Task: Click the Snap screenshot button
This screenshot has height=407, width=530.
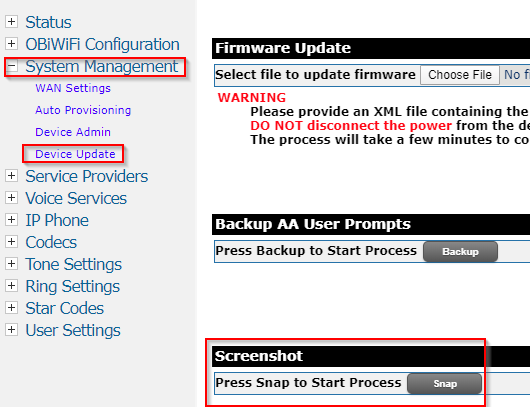Action: tap(445, 384)
